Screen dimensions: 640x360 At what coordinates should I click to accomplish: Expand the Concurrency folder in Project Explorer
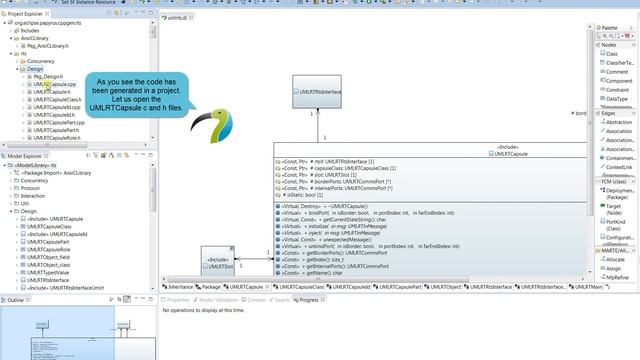[17, 61]
